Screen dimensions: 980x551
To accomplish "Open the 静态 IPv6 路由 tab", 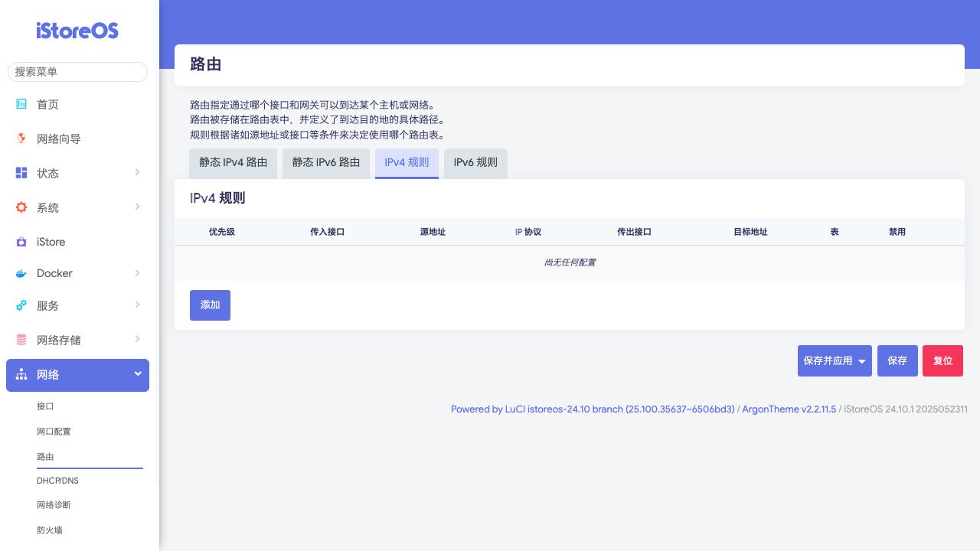I will tap(326, 163).
